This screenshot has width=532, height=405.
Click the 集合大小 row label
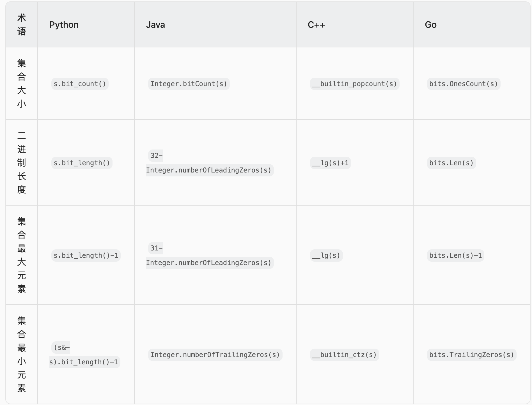point(22,83)
